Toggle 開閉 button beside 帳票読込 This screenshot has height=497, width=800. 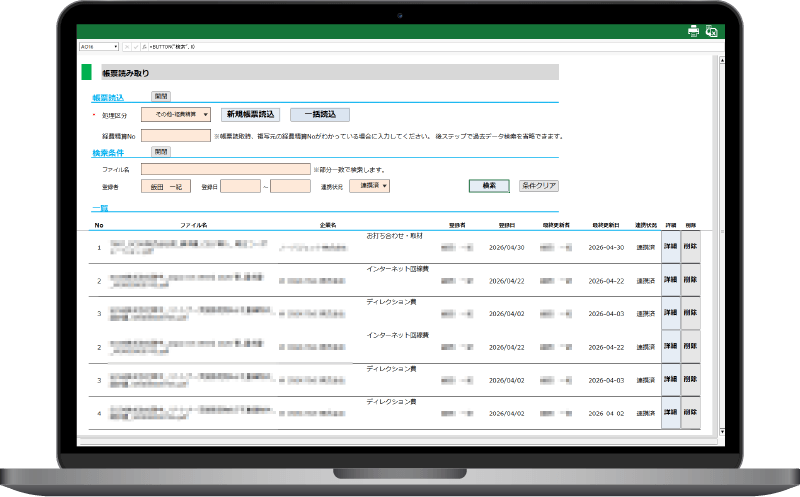click(x=161, y=96)
